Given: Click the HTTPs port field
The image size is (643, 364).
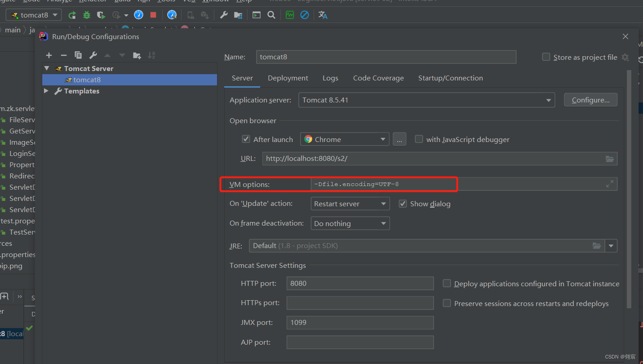Looking at the screenshot, I should click(360, 303).
